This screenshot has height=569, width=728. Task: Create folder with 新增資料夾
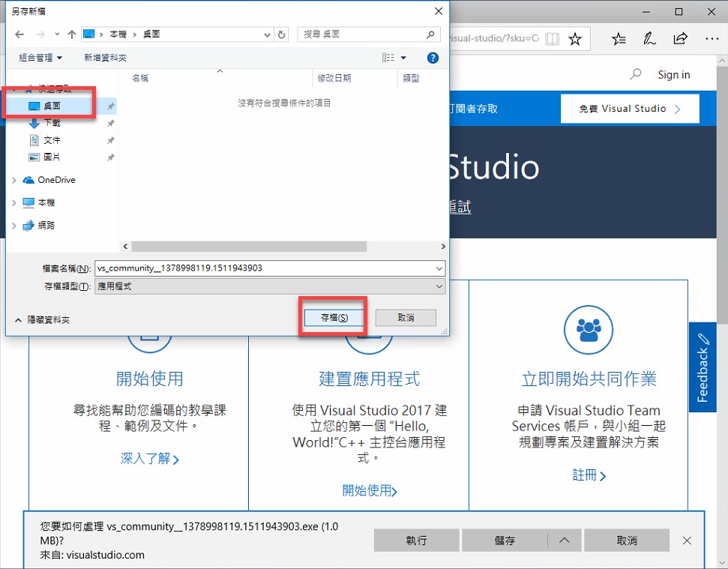click(105, 58)
